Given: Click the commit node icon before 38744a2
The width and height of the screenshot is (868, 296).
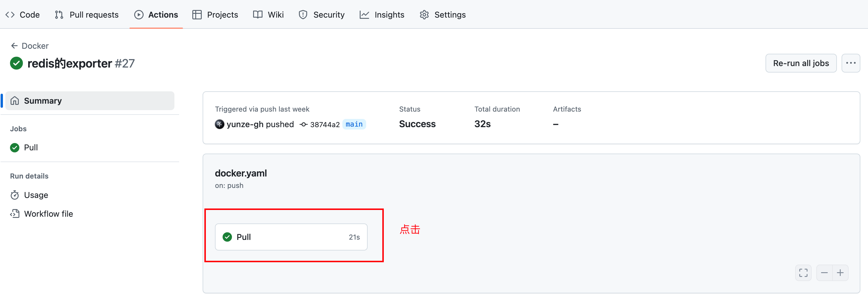Looking at the screenshot, I should 304,125.
